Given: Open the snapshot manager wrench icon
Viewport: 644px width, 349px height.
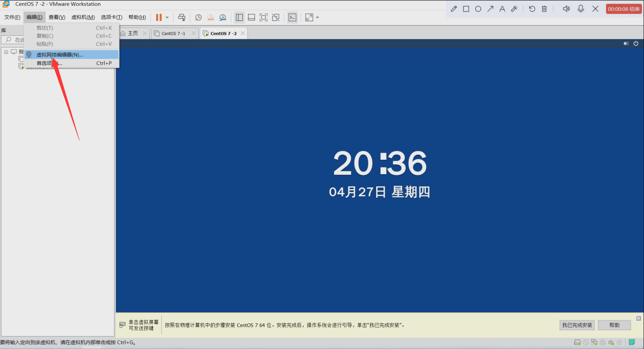Looking at the screenshot, I should coord(222,17).
